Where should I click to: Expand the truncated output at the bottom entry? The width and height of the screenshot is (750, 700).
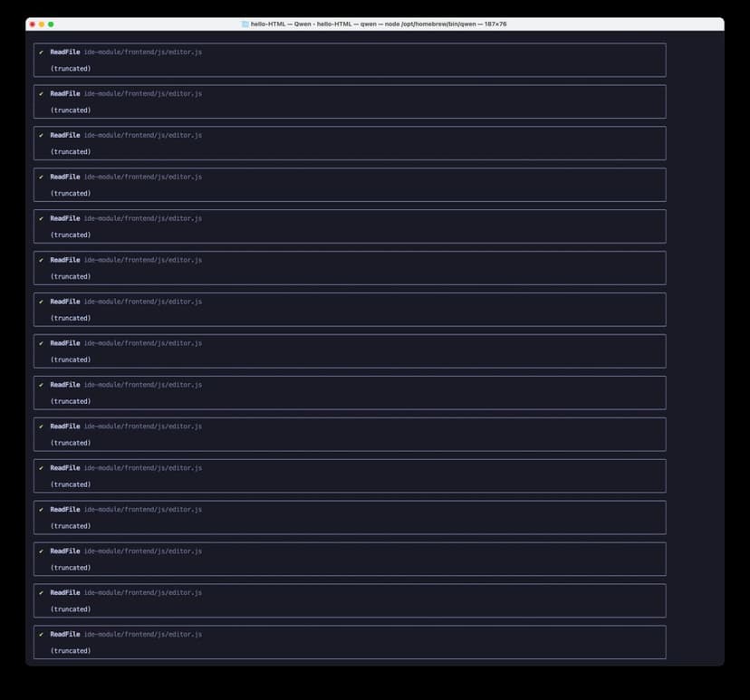coord(71,649)
